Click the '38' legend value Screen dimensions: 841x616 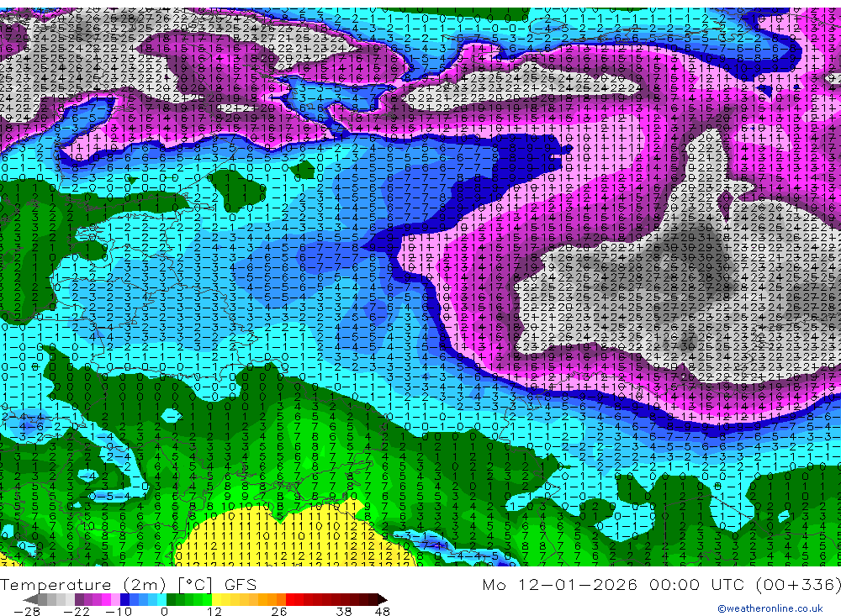(343, 612)
